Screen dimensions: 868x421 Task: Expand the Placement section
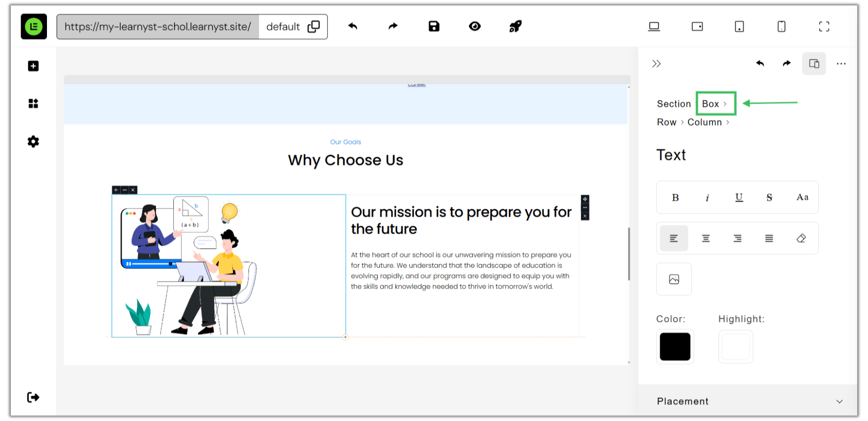[x=748, y=401]
